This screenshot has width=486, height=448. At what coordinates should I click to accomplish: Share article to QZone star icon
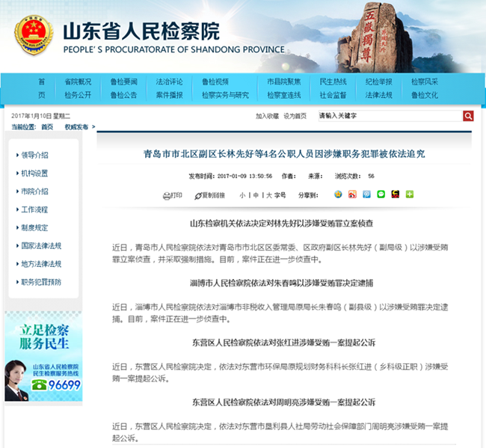338,194
